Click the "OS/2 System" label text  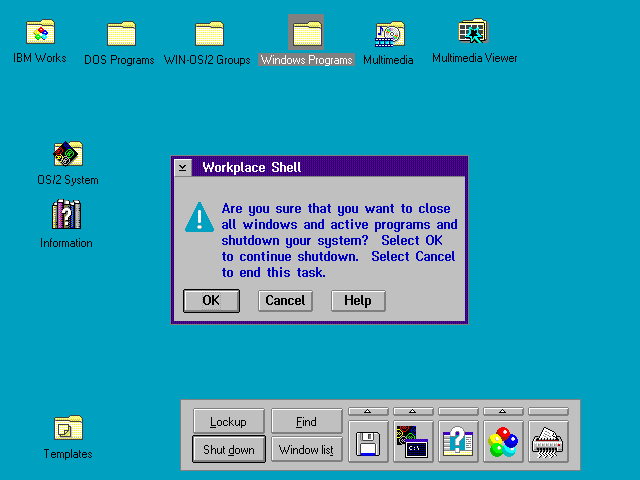coord(68,180)
